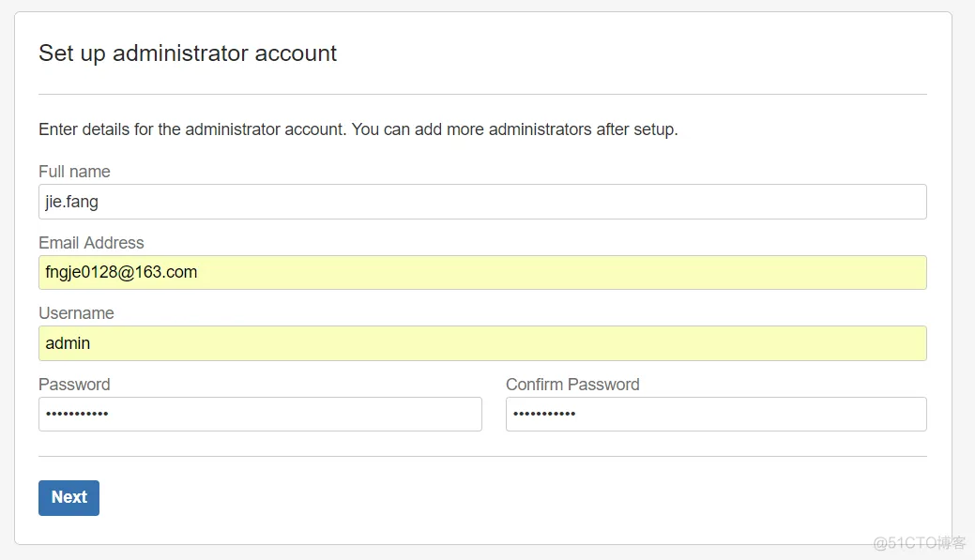Viewport: 975px width, 560px height.
Task: Click the Password label text
Action: tap(75, 384)
